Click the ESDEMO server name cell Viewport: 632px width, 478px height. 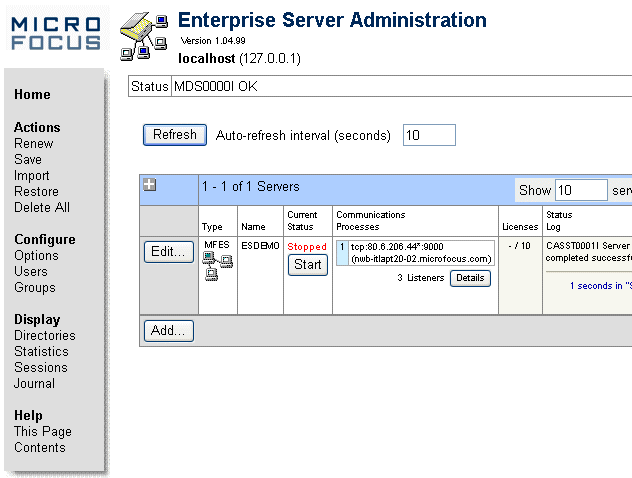click(260, 245)
